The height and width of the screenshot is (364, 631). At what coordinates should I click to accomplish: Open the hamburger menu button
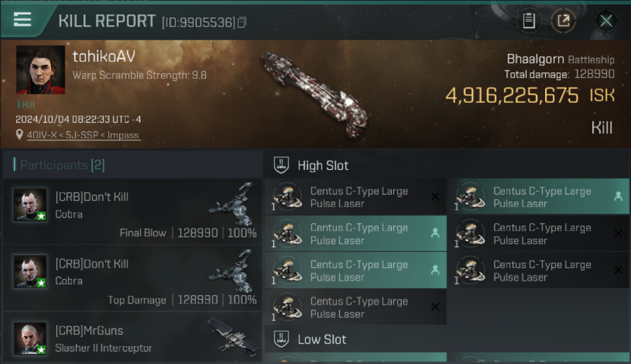click(x=22, y=19)
